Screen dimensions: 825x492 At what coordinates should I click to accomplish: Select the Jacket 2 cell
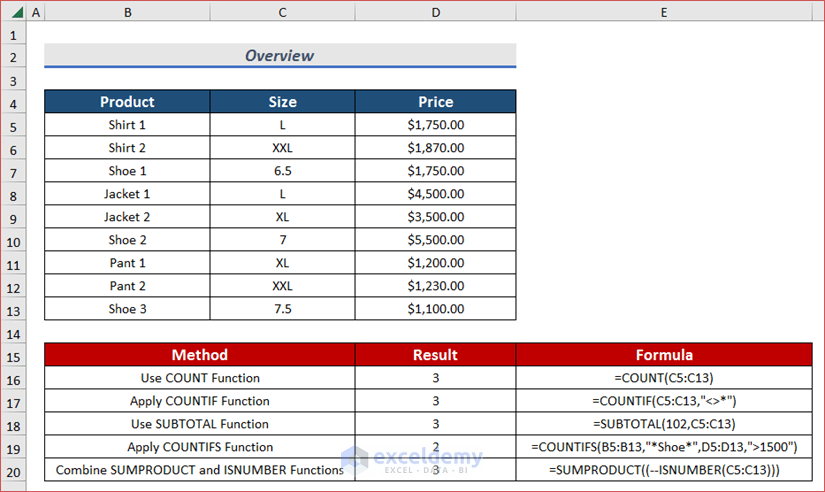click(x=127, y=217)
